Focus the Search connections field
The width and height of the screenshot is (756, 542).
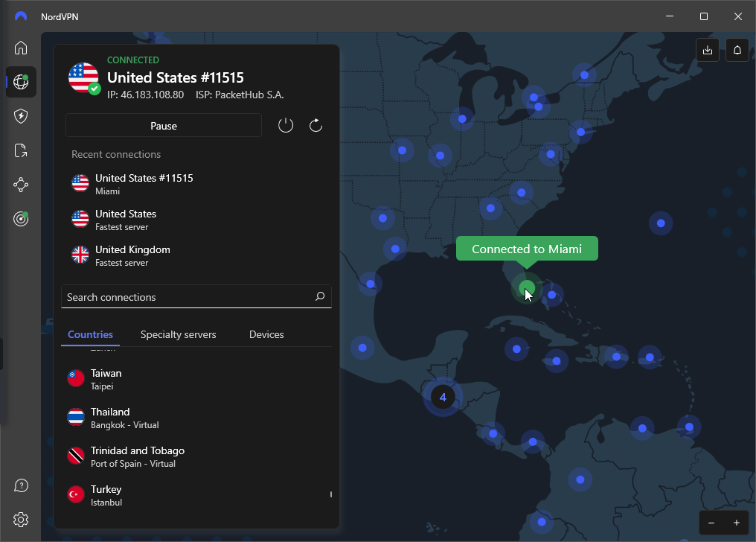pos(196,296)
